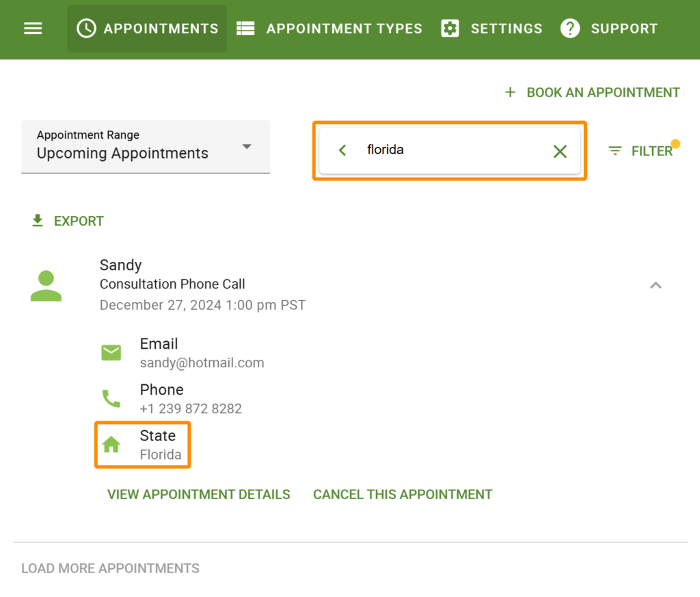
Task: Click Load More Appointments
Action: click(x=110, y=568)
